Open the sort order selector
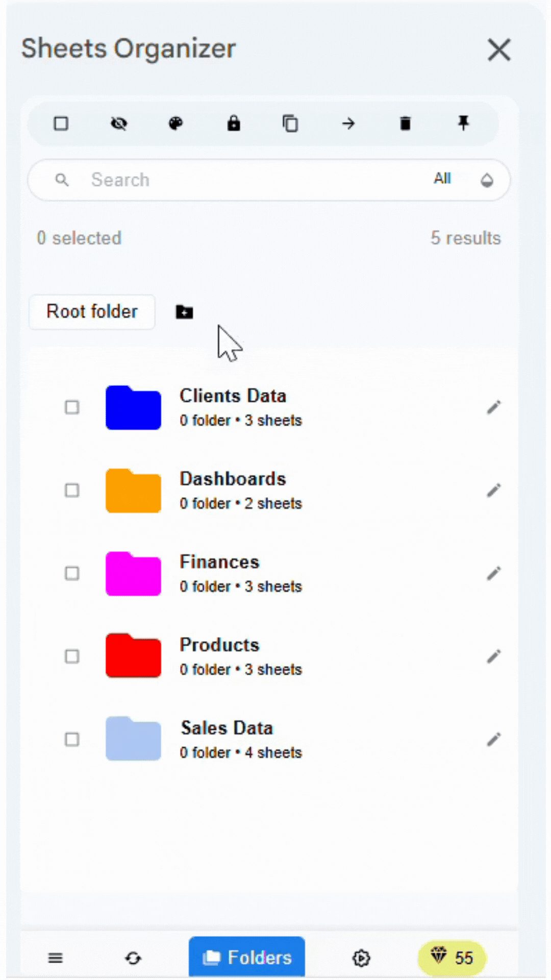This screenshot has width=551, height=980. click(486, 180)
